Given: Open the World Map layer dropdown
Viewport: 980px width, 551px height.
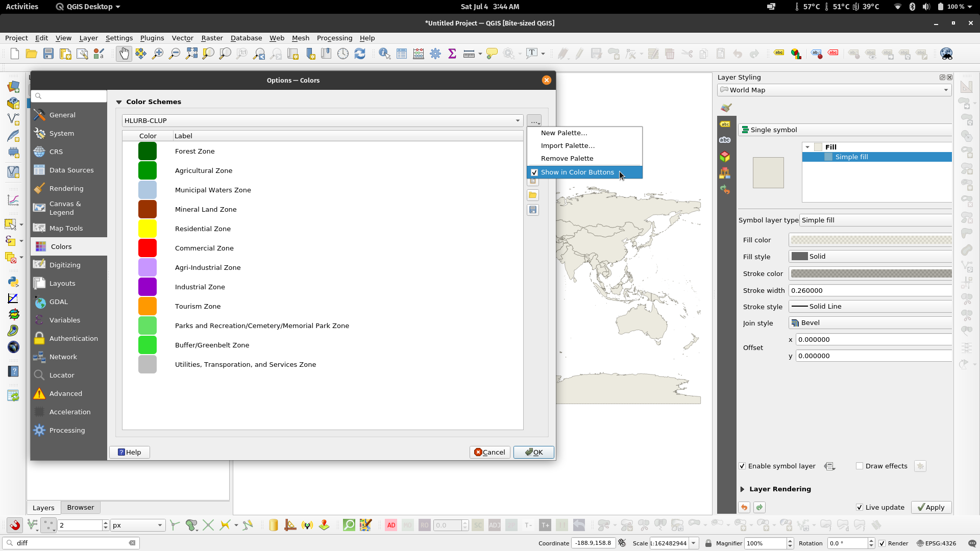Looking at the screenshot, I should click(835, 90).
